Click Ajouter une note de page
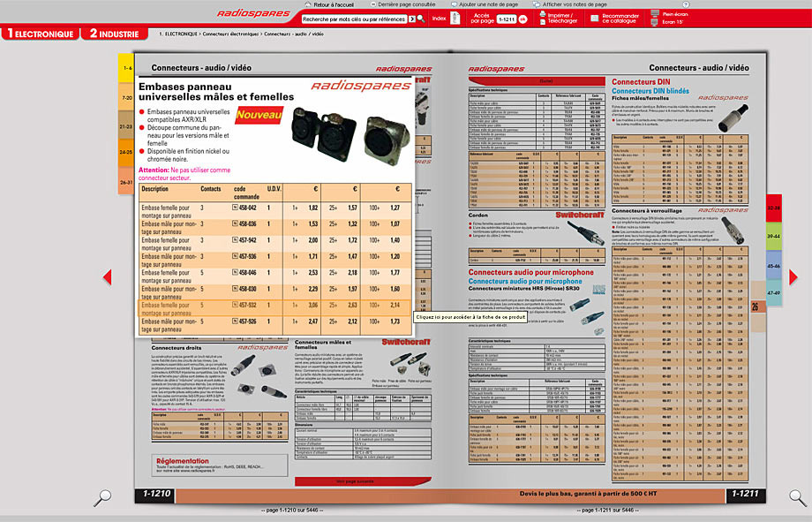812x522 pixels. pyautogui.click(x=485, y=4)
